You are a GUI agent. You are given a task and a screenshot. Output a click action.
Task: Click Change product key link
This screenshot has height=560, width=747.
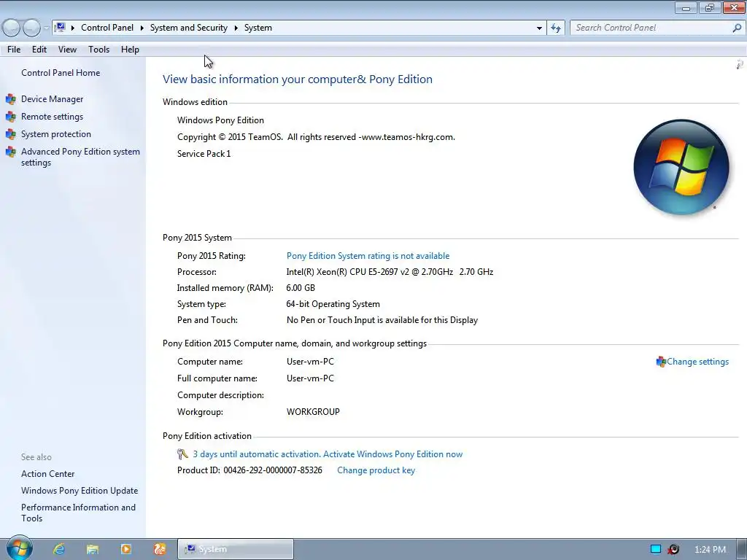point(376,470)
